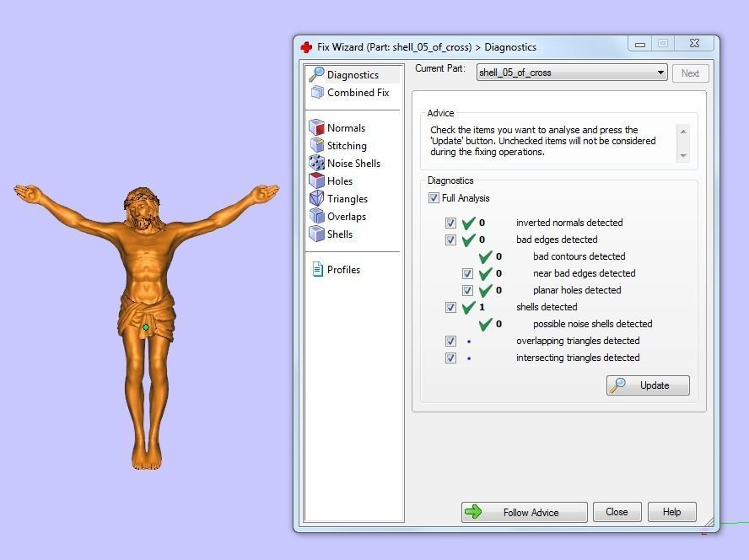
Task: Click the Update button
Action: [648, 385]
